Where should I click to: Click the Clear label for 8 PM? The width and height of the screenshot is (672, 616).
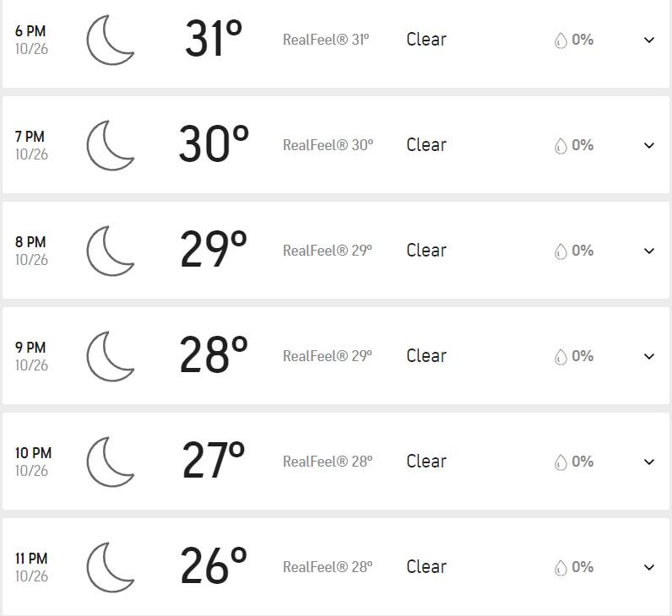point(426,251)
